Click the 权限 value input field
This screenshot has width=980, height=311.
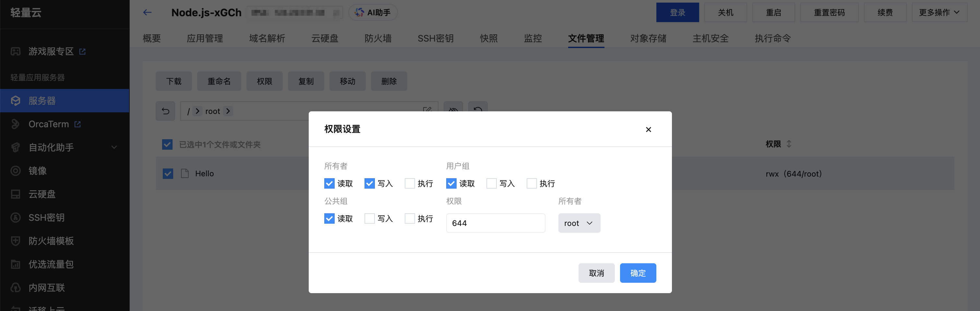click(495, 223)
